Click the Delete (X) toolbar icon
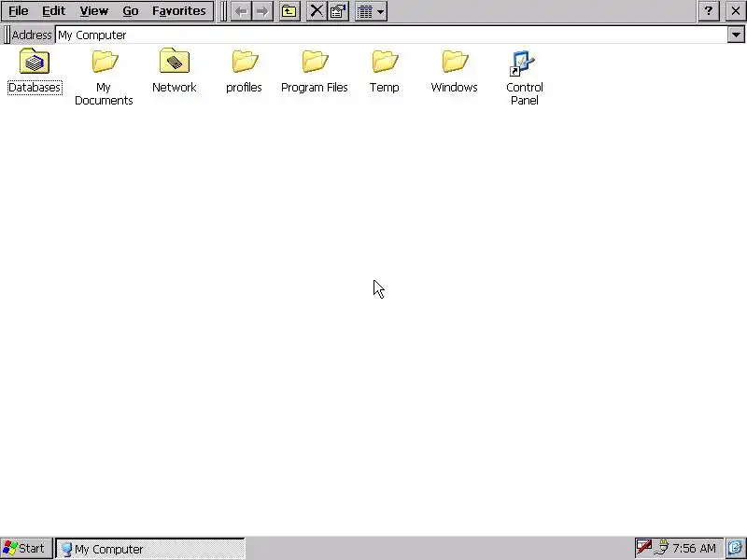 (x=317, y=11)
